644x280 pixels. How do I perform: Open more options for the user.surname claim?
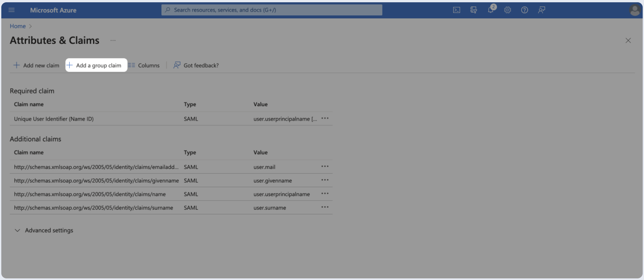[325, 207]
